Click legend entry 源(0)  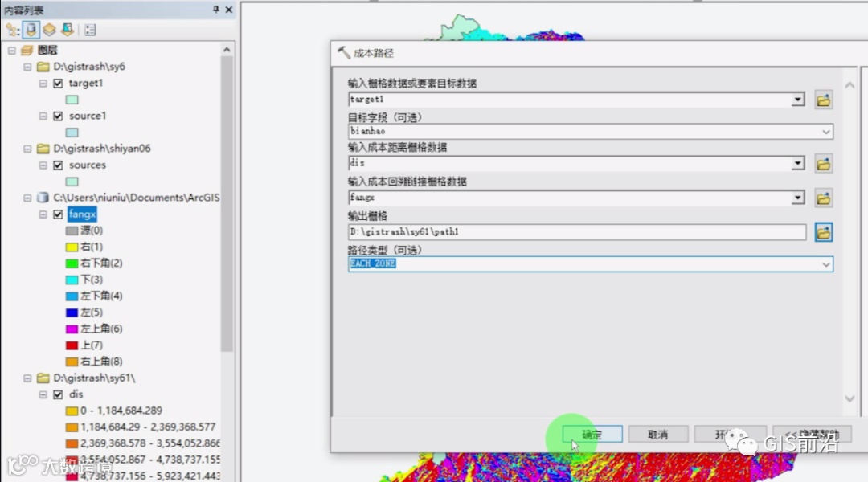(x=92, y=231)
